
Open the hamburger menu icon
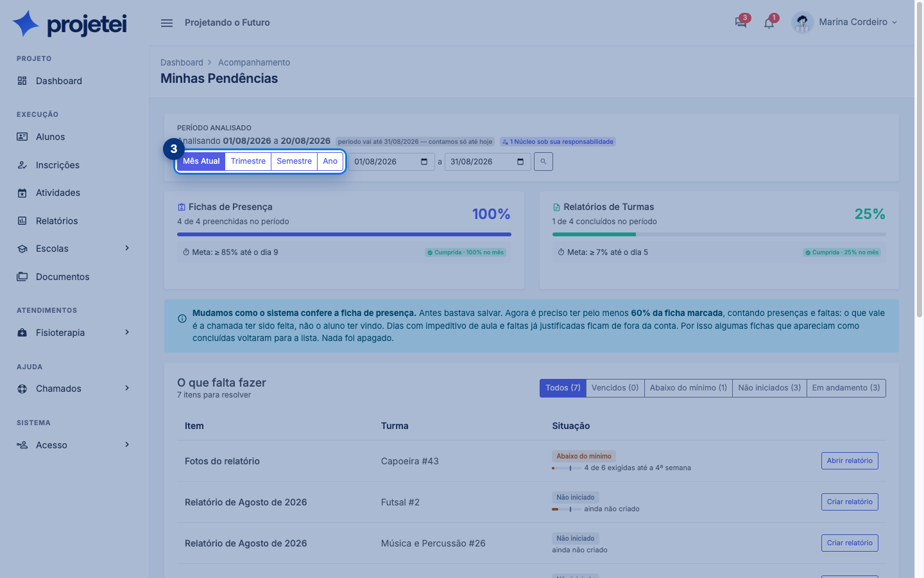[x=167, y=22]
